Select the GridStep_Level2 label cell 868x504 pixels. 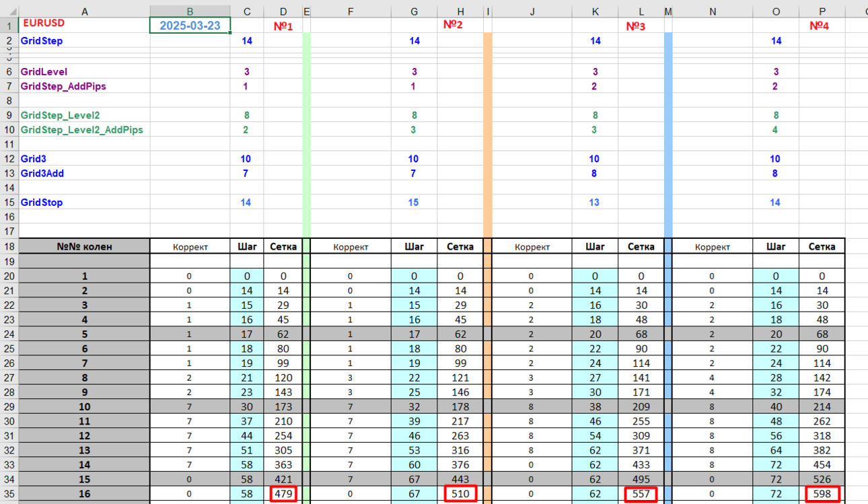85,115
